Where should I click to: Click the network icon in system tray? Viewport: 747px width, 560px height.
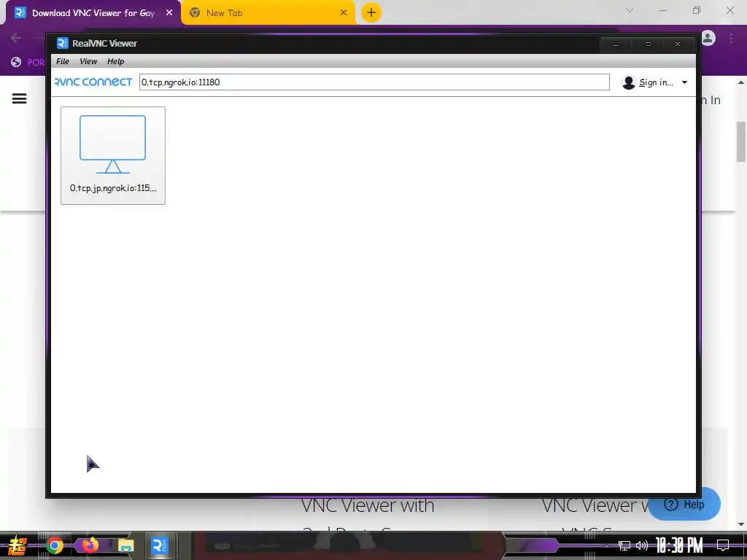(x=624, y=545)
